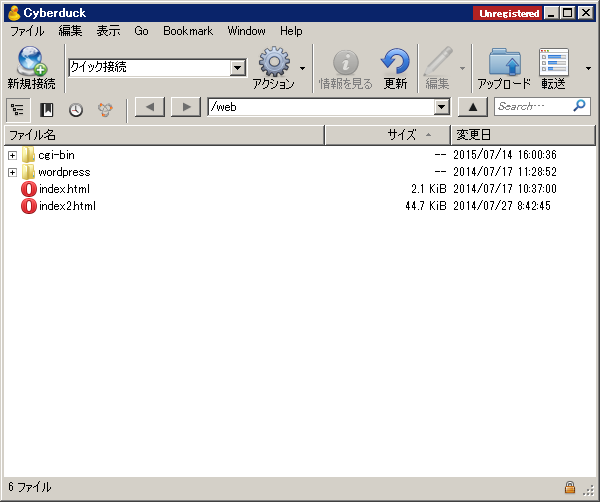Click the date 2014/07/17 10:37:00
The height and width of the screenshot is (502, 600).
tap(505, 189)
